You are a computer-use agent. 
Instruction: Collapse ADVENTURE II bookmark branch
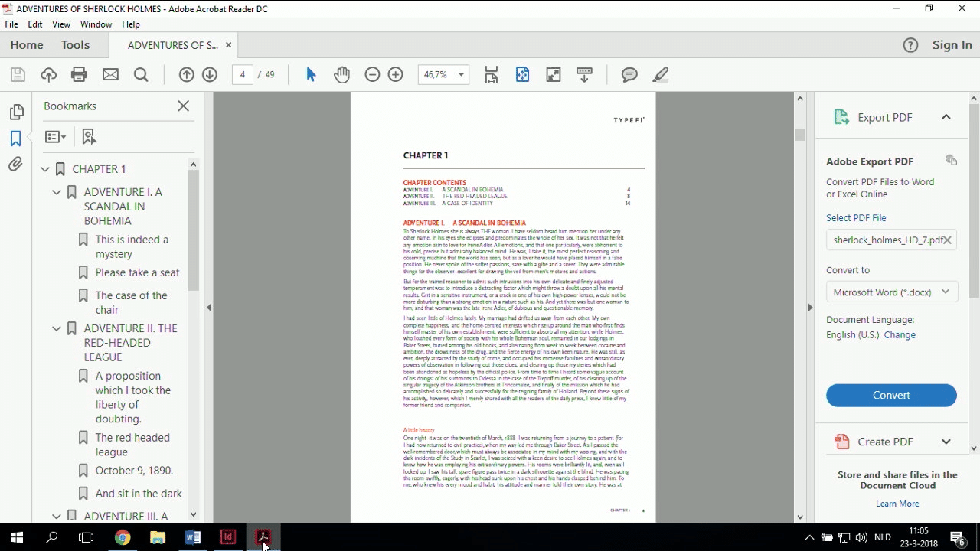pyautogui.click(x=57, y=328)
